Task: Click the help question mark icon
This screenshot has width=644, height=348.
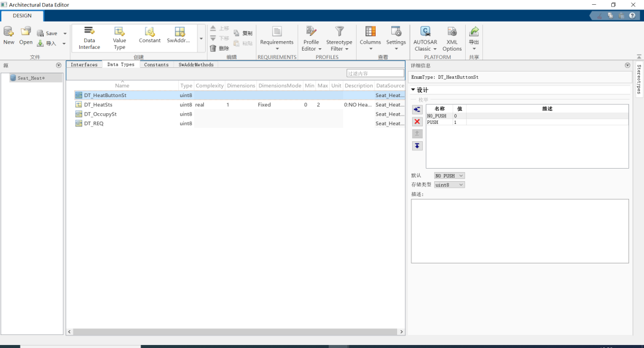Action: [x=632, y=15]
